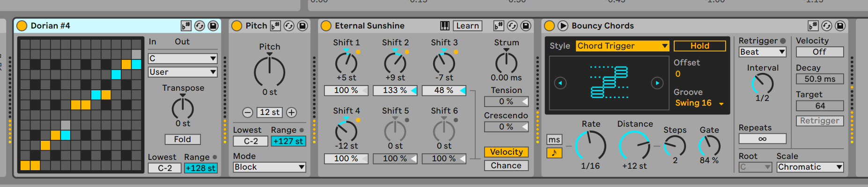This screenshot has height=187, width=868.
Task: Disable the Eternal Sunshine device activator
Action: 326,26
